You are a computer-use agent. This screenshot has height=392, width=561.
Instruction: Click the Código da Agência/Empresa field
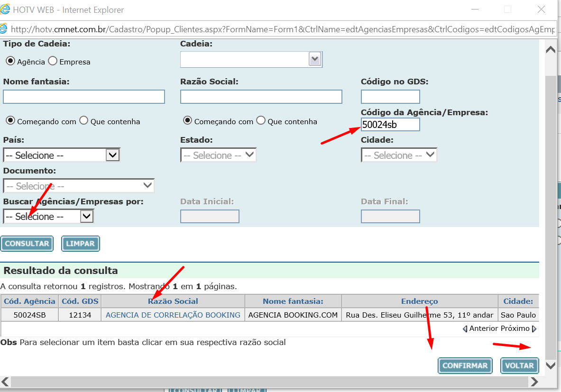(x=390, y=125)
